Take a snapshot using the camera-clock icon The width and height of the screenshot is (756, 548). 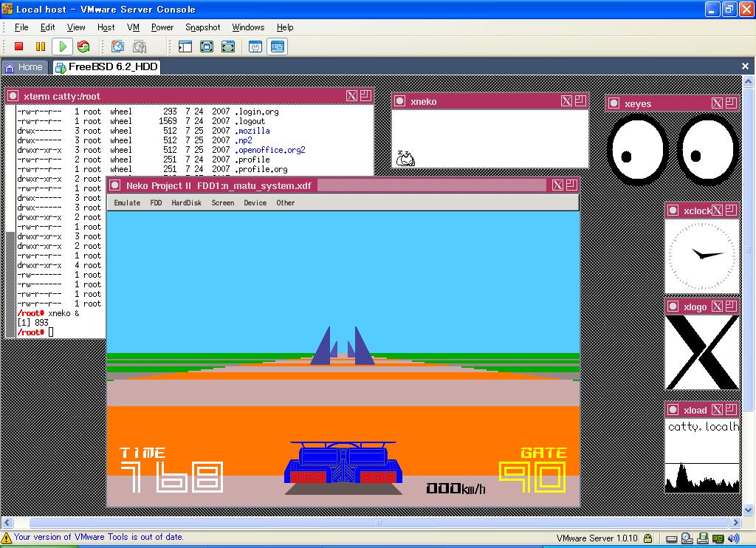pyautogui.click(x=117, y=47)
